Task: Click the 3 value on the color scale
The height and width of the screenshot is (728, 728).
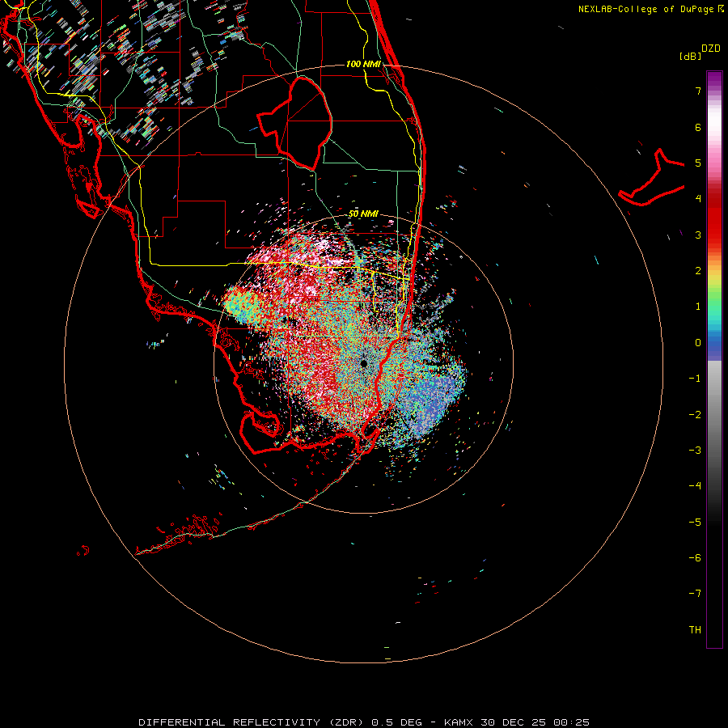Action: [x=698, y=235]
